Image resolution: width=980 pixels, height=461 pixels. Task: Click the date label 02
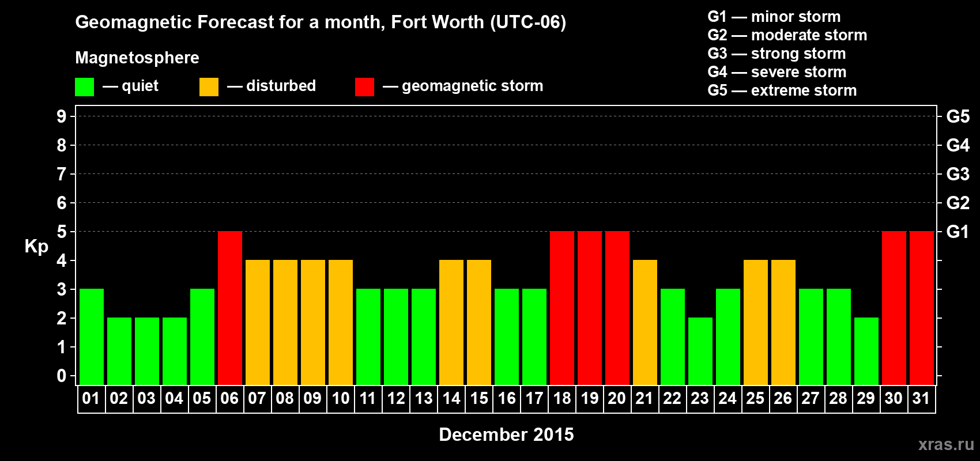(119, 398)
